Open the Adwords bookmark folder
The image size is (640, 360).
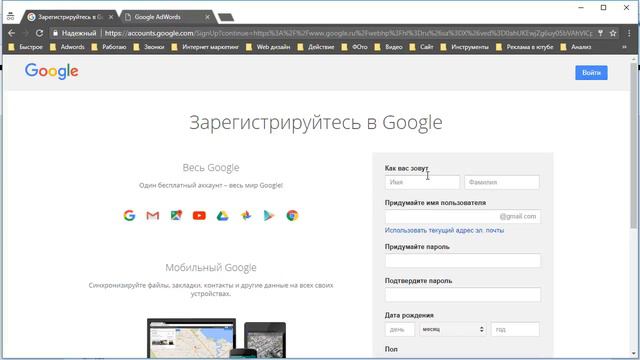click(67, 47)
